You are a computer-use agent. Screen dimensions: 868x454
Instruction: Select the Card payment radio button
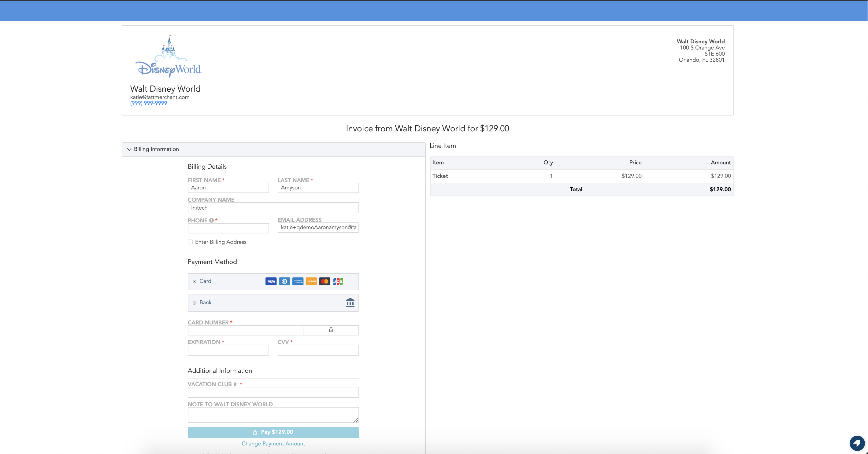[195, 282]
